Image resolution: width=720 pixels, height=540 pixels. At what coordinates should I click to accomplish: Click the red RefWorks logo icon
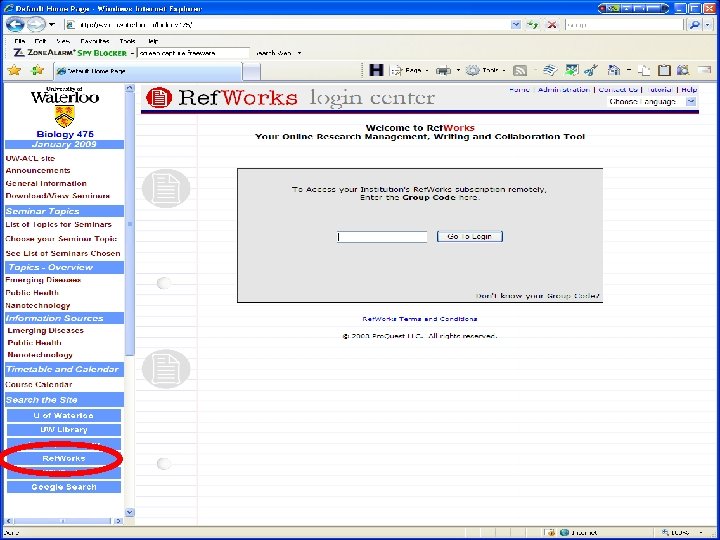tap(158, 98)
